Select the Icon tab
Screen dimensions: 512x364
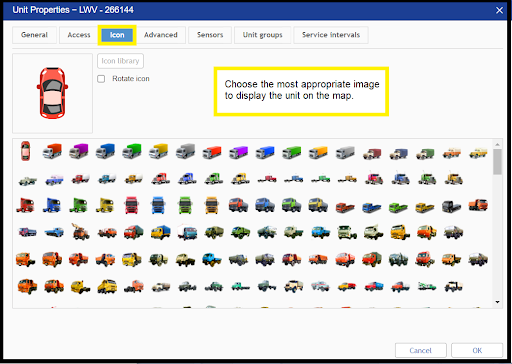pyautogui.click(x=117, y=35)
